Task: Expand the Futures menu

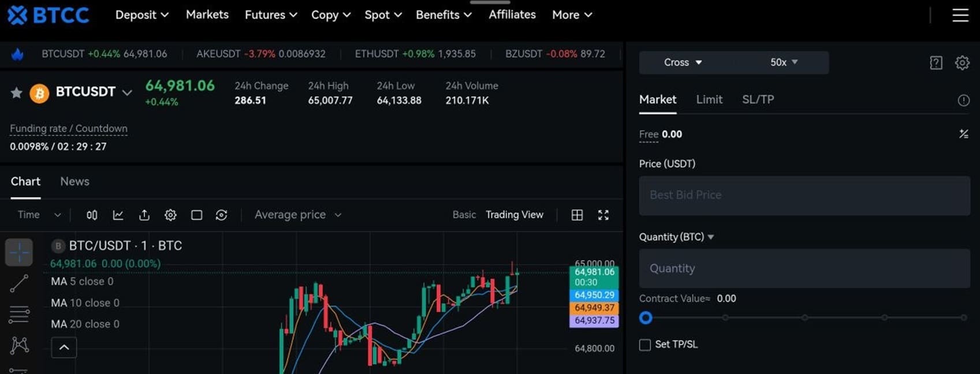Action: (x=271, y=15)
